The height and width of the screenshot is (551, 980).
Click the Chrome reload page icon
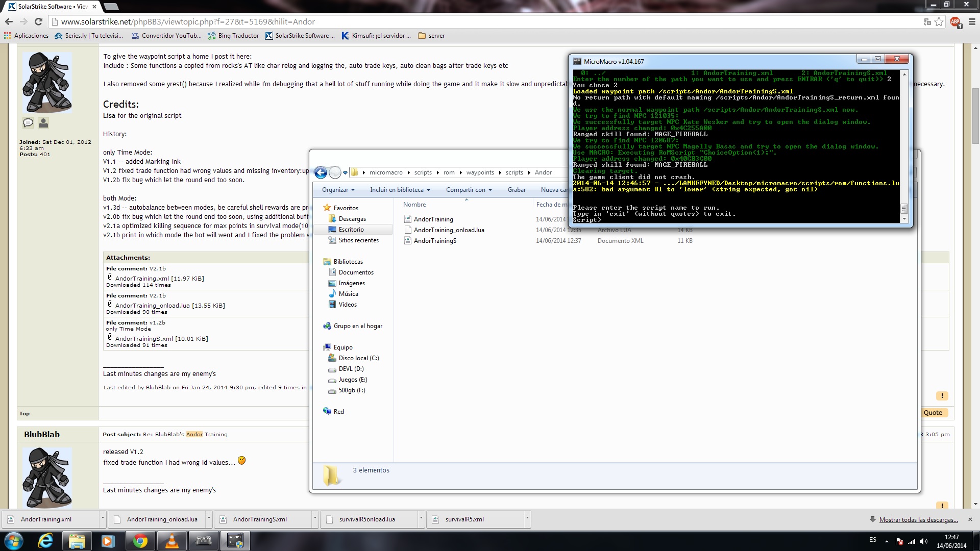tap(38, 21)
